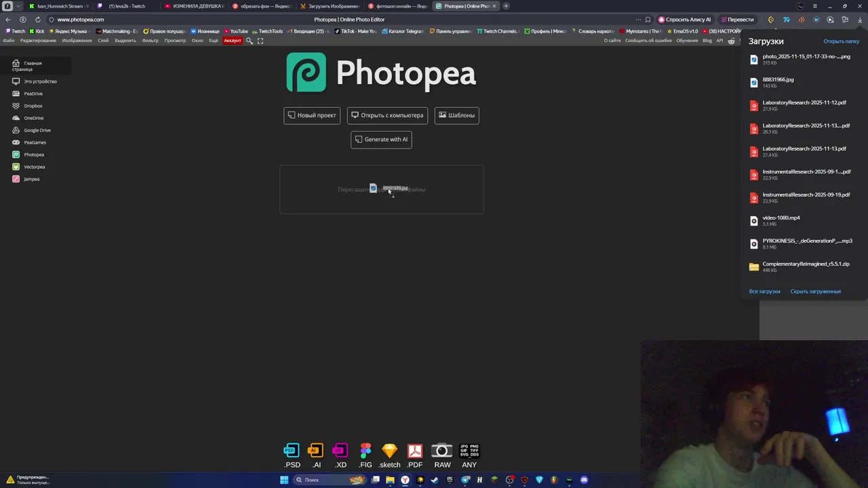Click the Перевести translate button
This screenshot has height=488, width=868.
coord(737,20)
